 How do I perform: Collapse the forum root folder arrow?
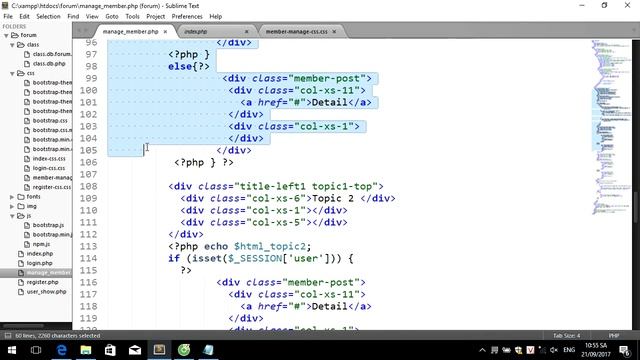(6, 36)
